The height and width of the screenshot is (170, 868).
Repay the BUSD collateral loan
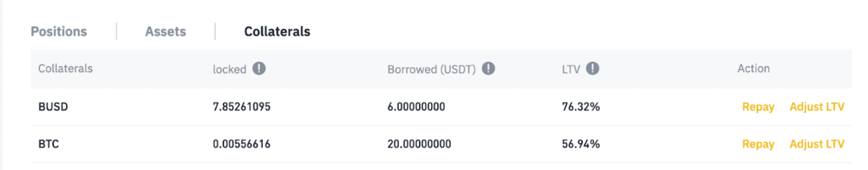pos(758,107)
